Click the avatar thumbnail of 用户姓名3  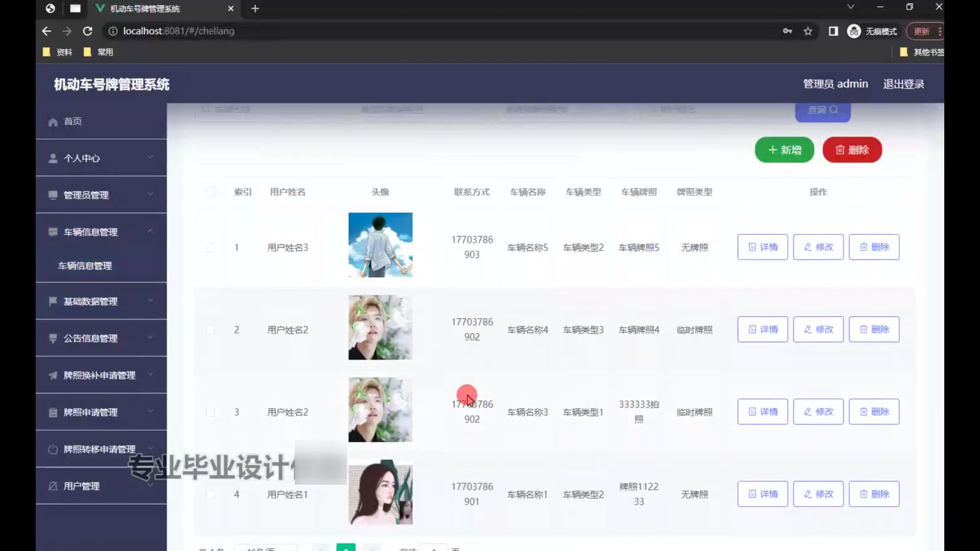[x=380, y=245]
